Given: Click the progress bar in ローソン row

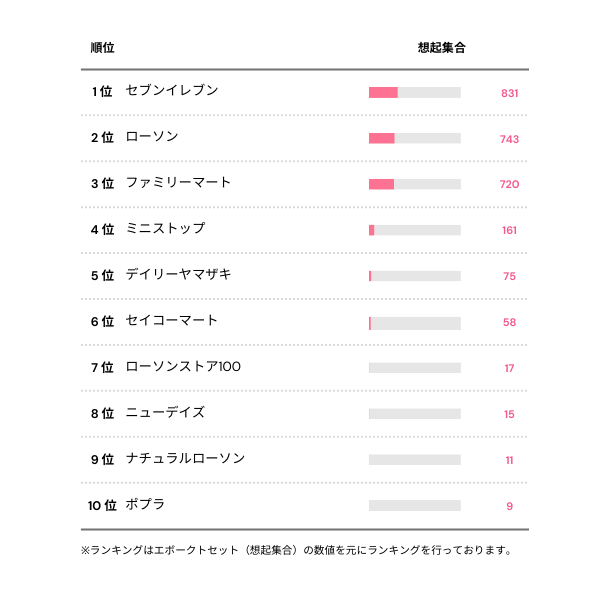Looking at the screenshot, I should 414,138.
